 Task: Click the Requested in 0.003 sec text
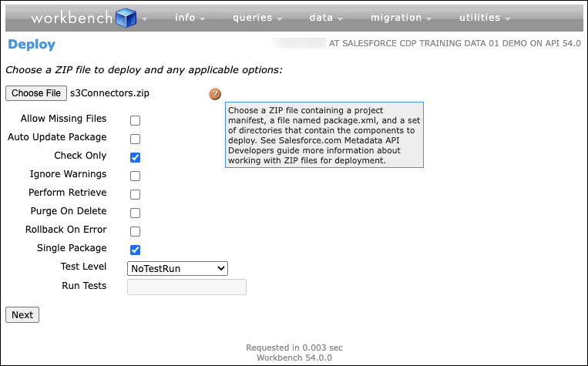pos(294,348)
